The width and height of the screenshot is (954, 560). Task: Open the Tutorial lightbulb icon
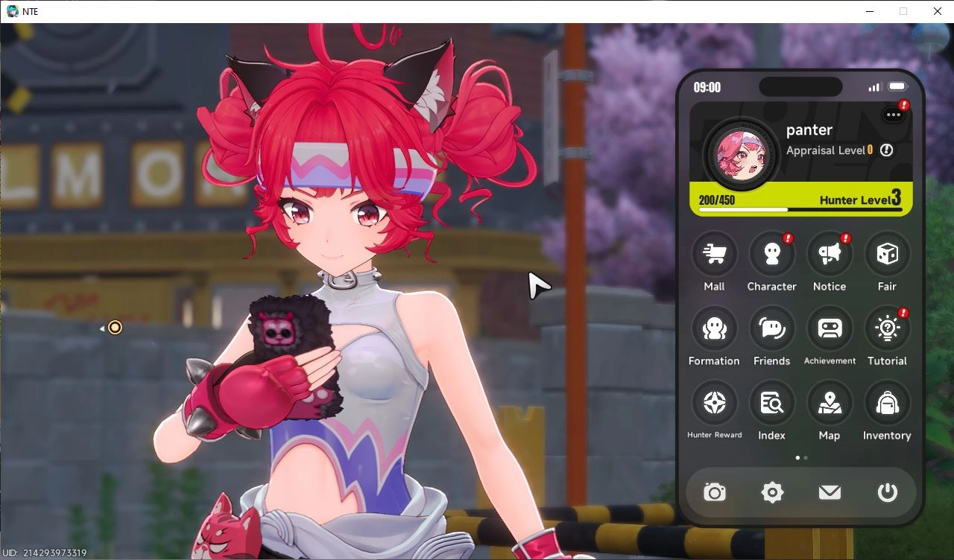point(887,328)
